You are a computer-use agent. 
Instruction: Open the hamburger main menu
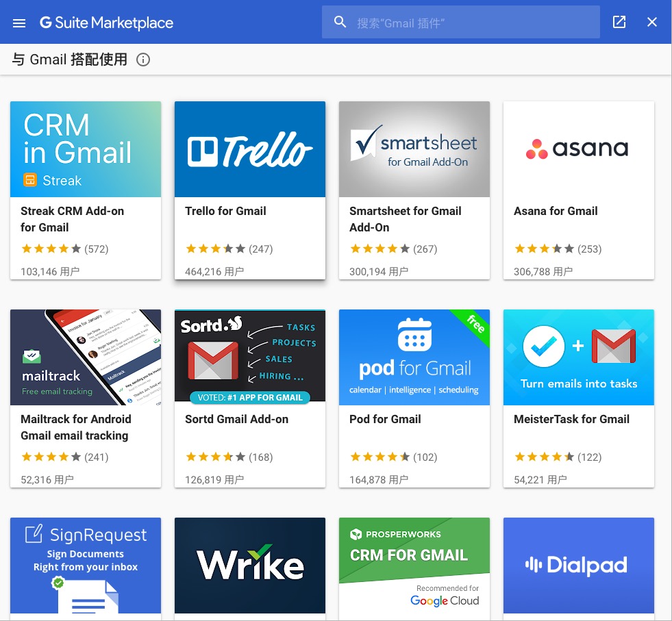click(x=19, y=23)
